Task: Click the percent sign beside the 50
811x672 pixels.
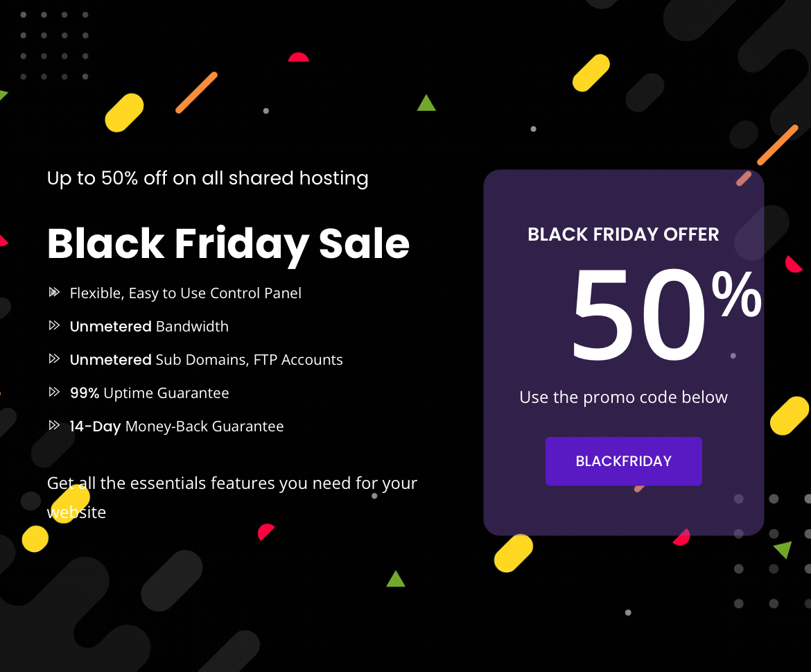Action: pyautogui.click(x=736, y=295)
